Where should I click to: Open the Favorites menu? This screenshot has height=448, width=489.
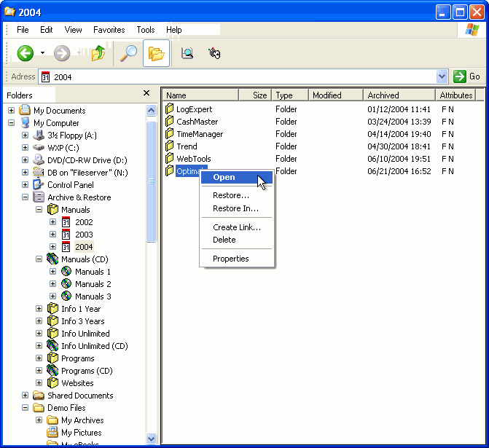(x=109, y=30)
